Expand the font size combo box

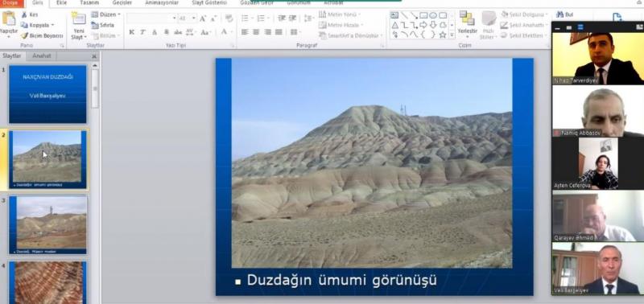point(193,18)
